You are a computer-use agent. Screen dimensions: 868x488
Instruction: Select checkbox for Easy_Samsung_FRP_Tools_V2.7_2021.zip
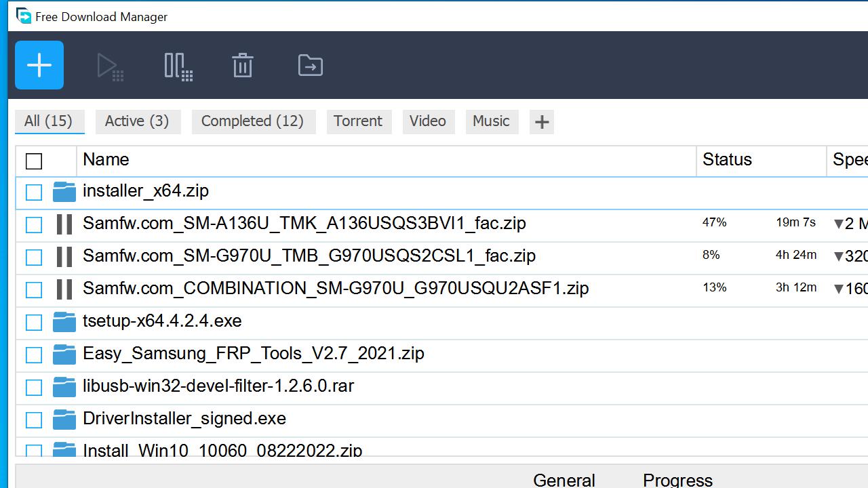tap(34, 354)
